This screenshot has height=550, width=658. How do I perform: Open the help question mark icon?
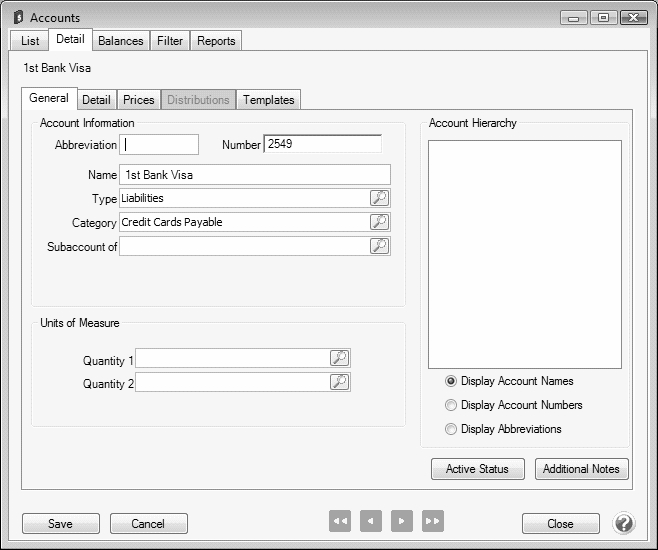623,523
